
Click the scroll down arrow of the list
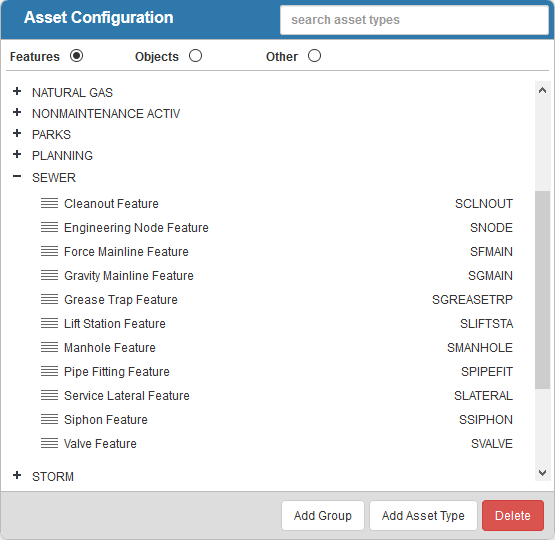(542, 473)
